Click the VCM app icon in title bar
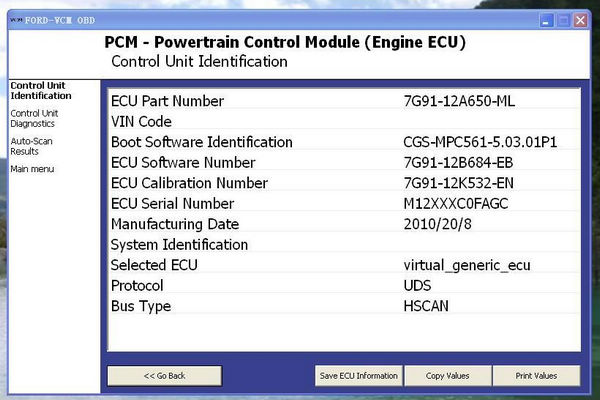 click(14, 19)
